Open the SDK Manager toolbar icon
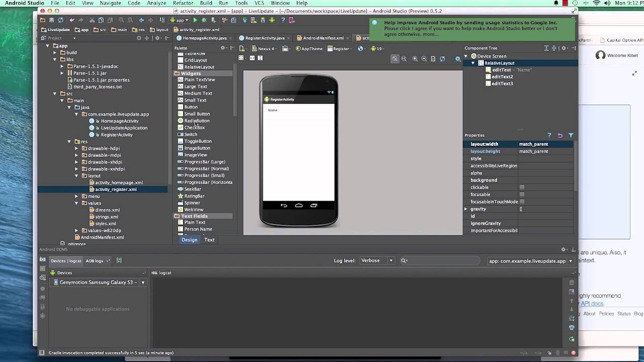Viewport: 644px width, 362px height. (x=263, y=20)
